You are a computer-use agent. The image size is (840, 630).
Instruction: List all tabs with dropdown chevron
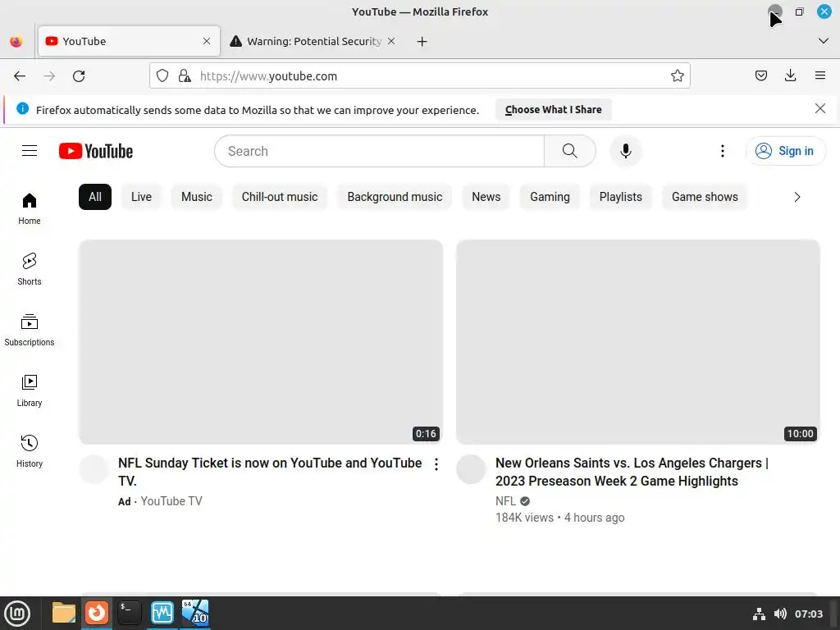(823, 41)
